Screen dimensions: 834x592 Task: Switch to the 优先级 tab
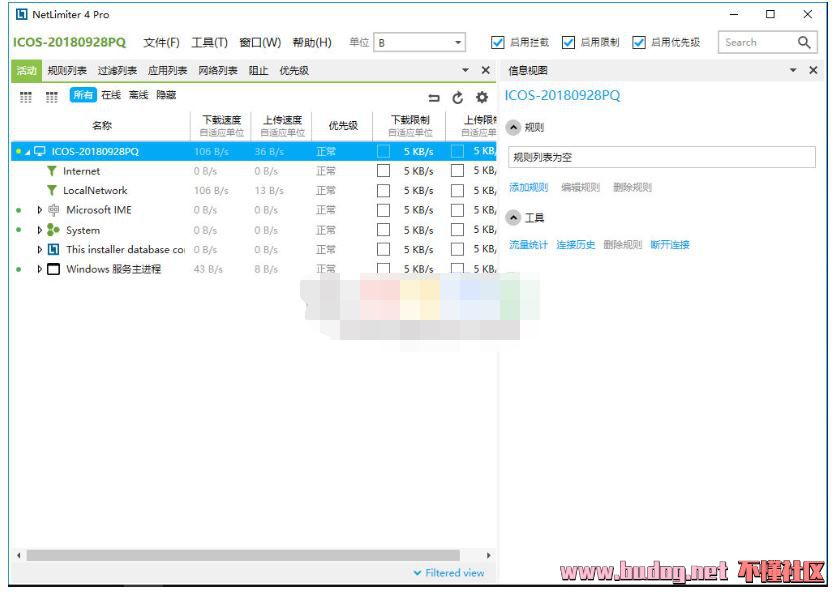tap(294, 70)
